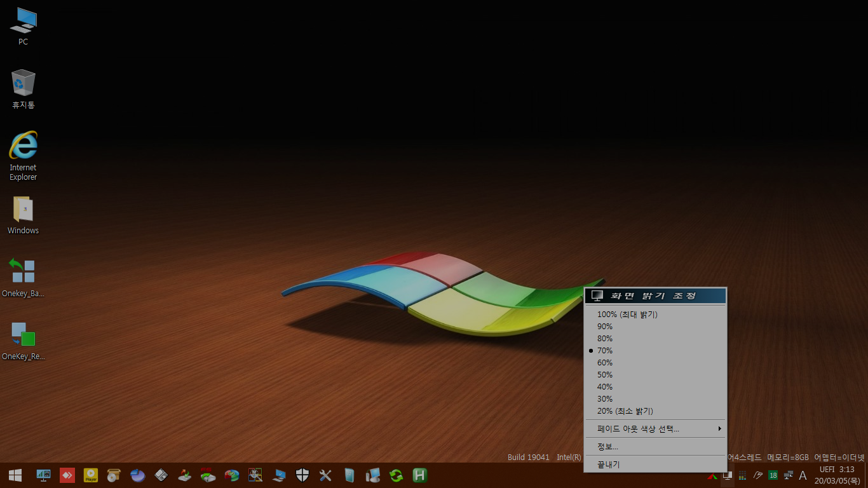Set brightness to 20% (최소 밝기)
This screenshot has width=868, height=488.
click(655, 411)
